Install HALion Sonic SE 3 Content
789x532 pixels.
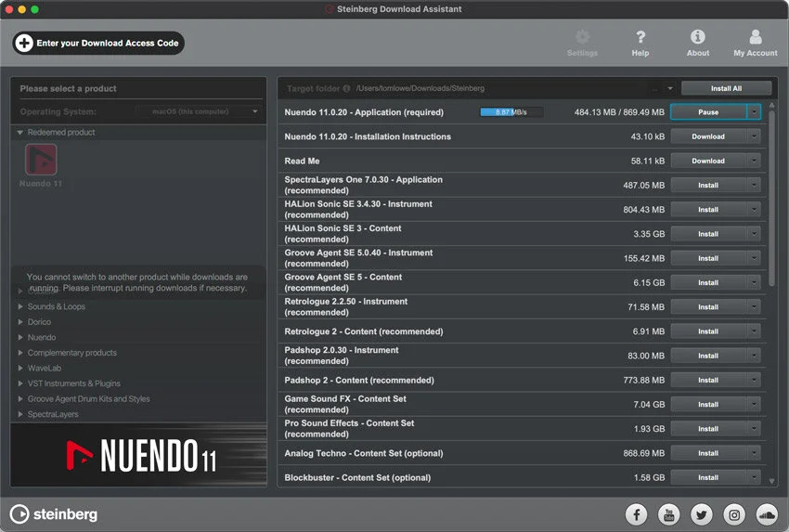[x=708, y=234]
